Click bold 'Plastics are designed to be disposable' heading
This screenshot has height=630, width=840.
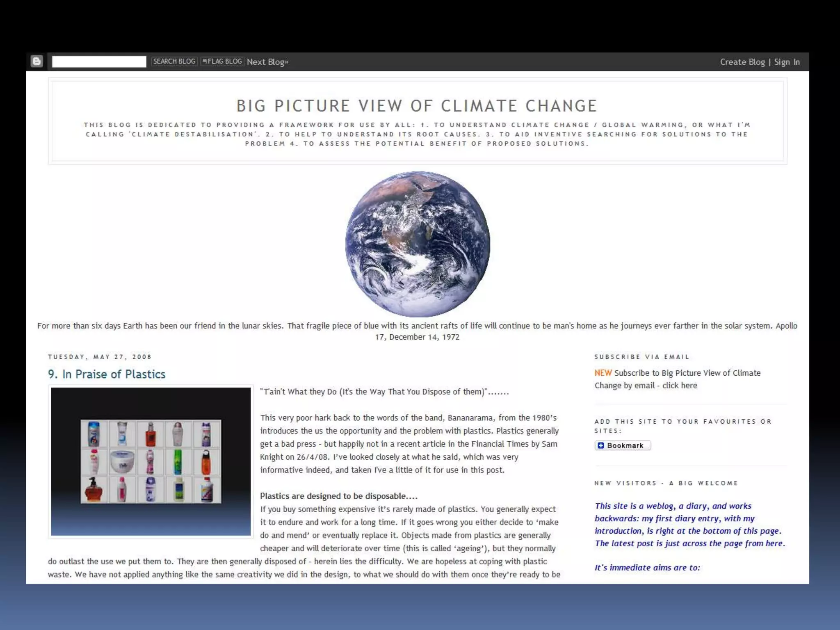338,496
